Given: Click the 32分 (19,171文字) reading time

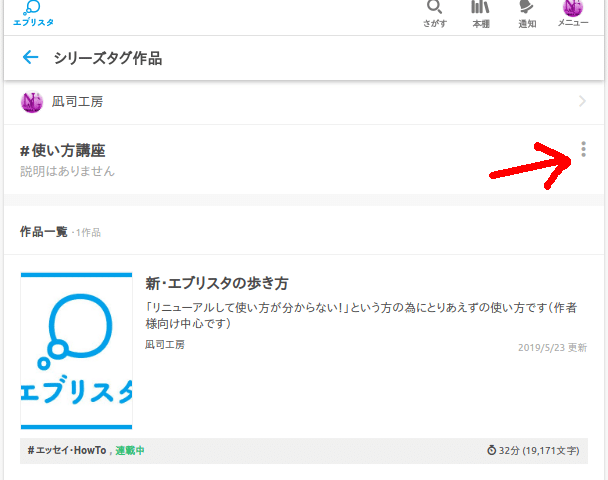Looking at the screenshot, I should (539, 451).
